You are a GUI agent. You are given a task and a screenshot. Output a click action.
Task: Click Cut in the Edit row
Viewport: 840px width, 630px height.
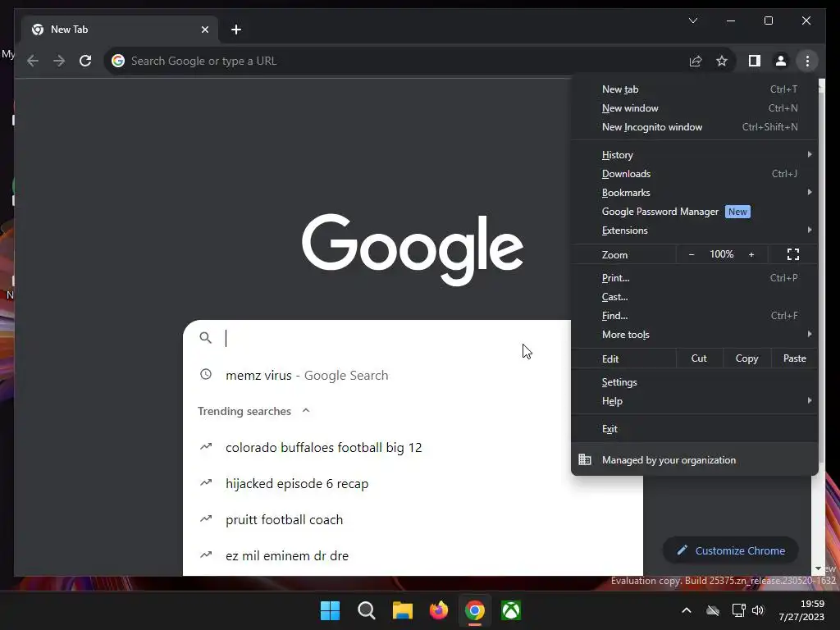pyautogui.click(x=699, y=358)
